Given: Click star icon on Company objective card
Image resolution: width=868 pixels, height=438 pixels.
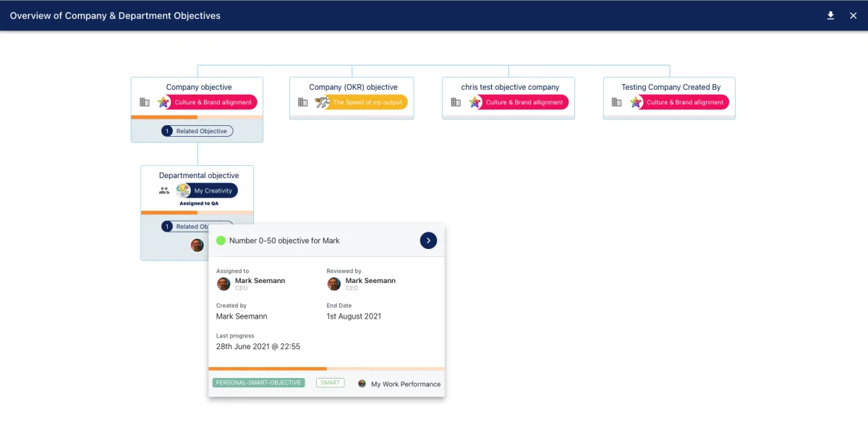Looking at the screenshot, I should pyautogui.click(x=164, y=102).
